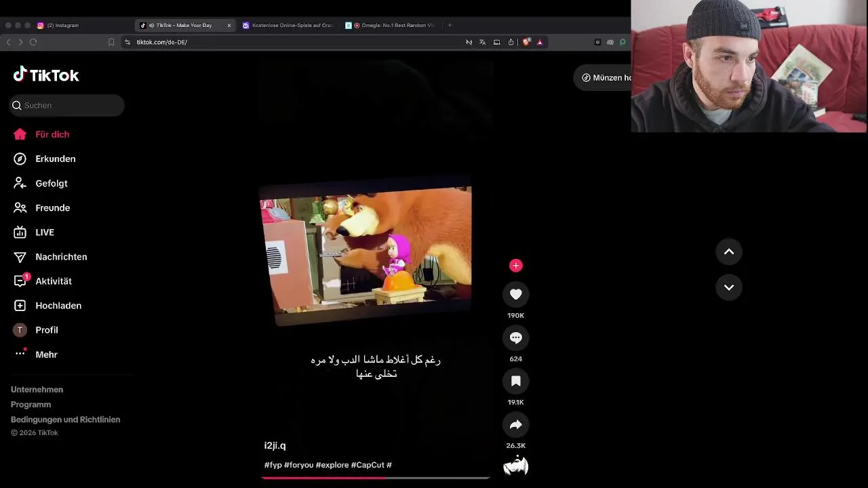Click the Profil avatar icon
This screenshot has height=488, width=868.
(x=20, y=329)
